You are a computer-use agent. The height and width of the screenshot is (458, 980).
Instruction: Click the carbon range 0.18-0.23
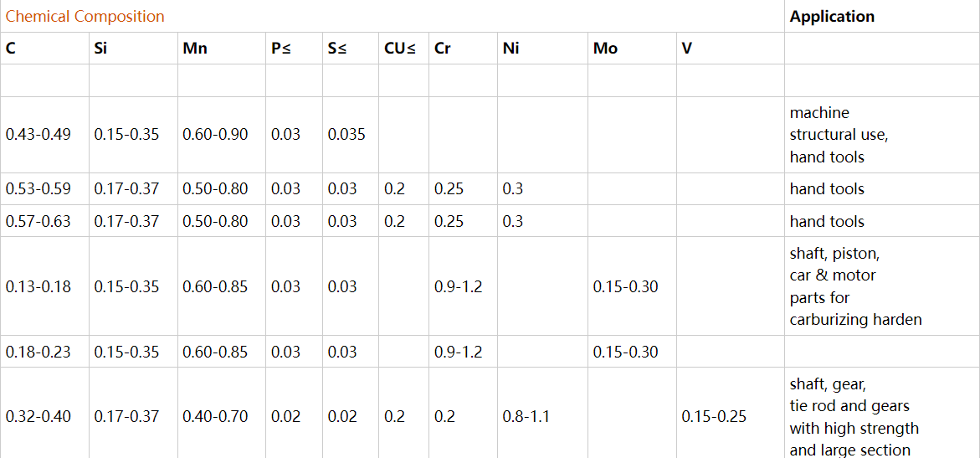38,353
